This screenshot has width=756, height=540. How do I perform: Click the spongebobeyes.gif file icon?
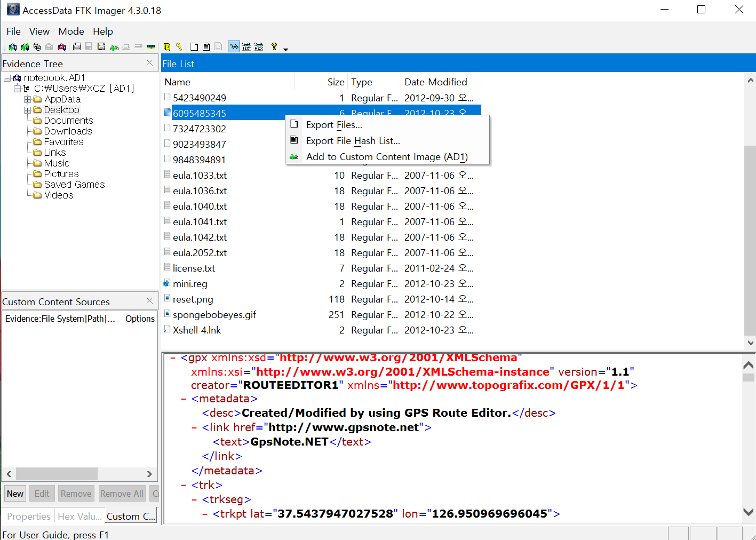(167, 314)
